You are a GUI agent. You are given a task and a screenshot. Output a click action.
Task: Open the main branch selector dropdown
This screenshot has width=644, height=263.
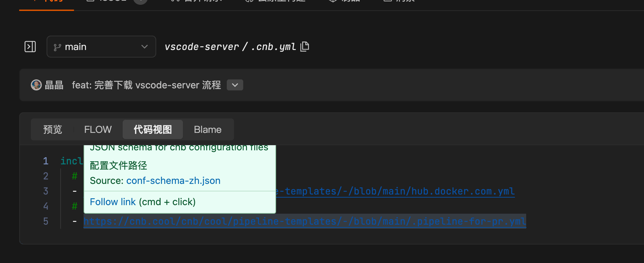101,47
